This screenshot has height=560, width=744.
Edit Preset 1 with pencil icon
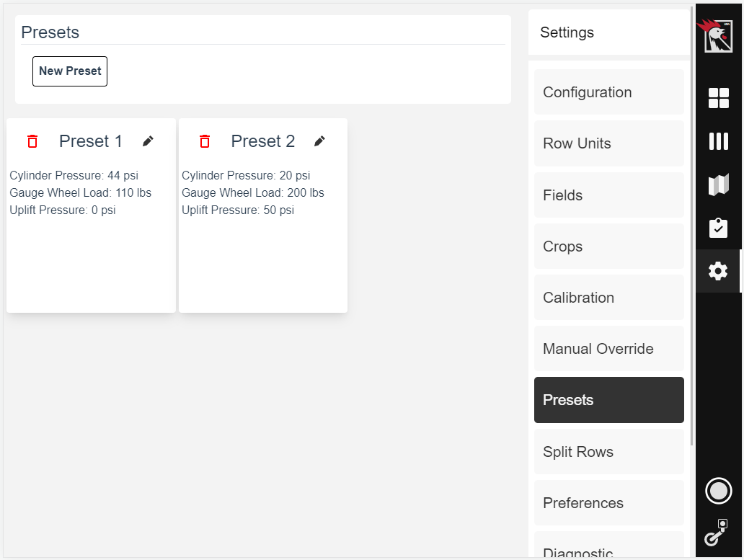click(148, 141)
